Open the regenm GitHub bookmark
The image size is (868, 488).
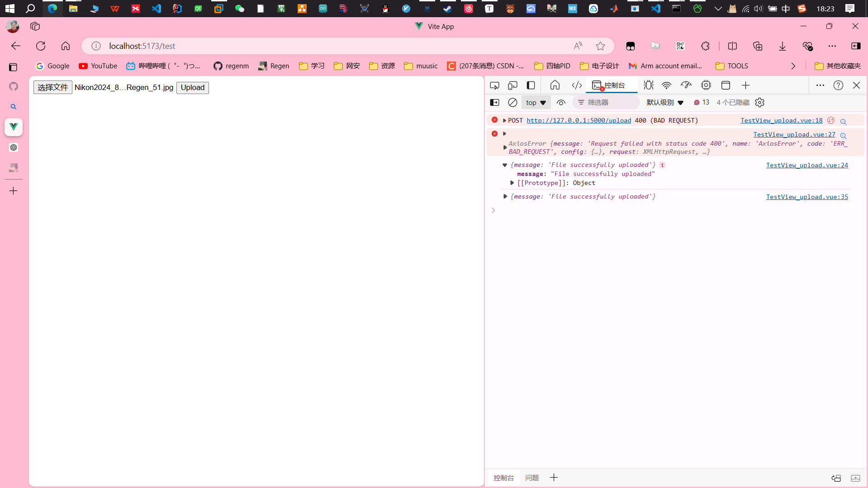click(x=231, y=66)
